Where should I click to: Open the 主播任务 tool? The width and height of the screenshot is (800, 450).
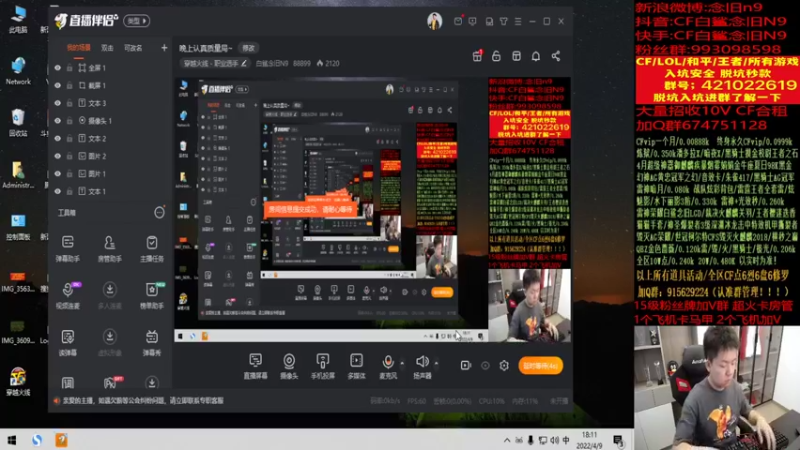coord(152,248)
